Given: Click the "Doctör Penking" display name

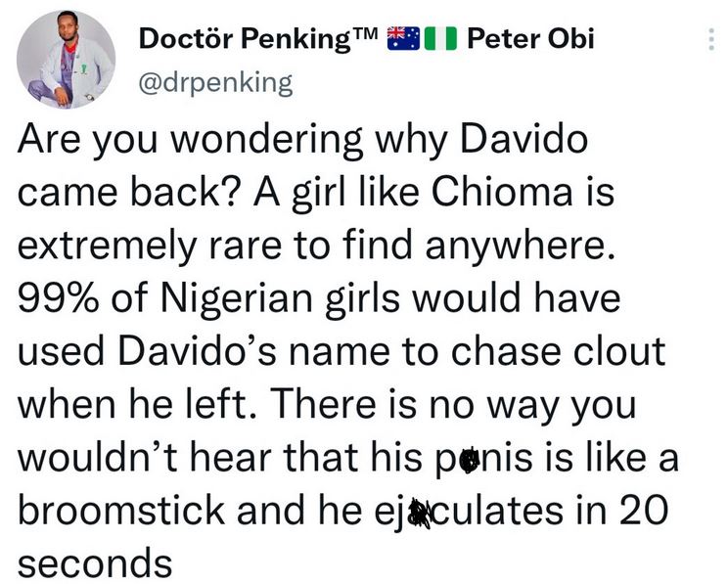Looking at the screenshot, I should [245, 39].
